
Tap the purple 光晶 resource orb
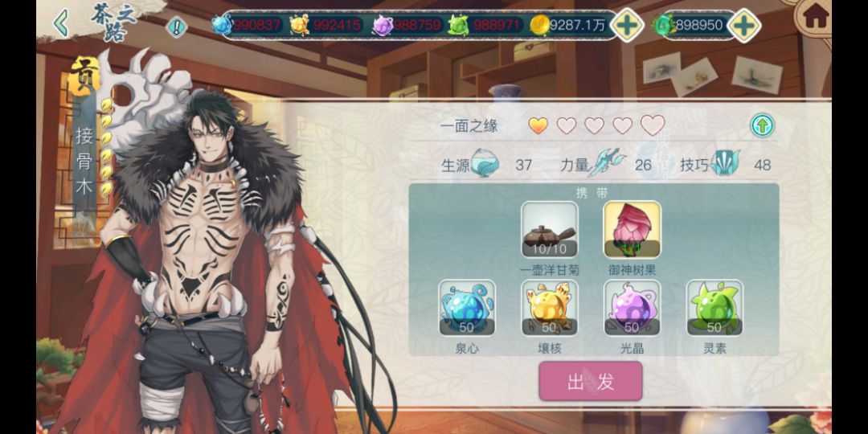[x=632, y=308]
